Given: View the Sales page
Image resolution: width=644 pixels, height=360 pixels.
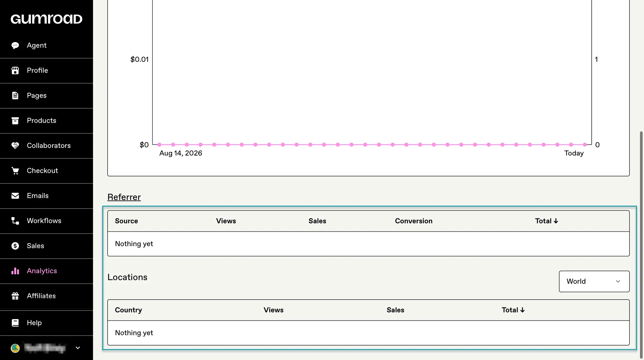Looking at the screenshot, I should click(46, 246).
